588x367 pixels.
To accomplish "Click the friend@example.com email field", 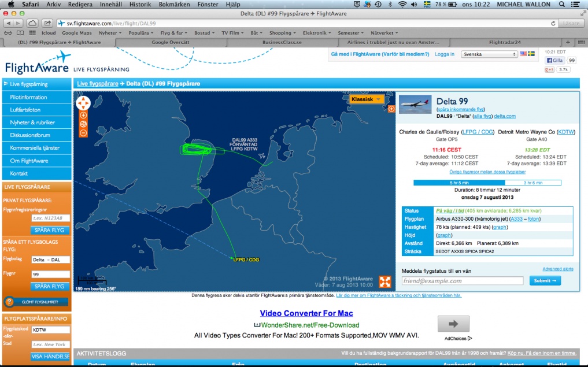I will pos(462,281).
